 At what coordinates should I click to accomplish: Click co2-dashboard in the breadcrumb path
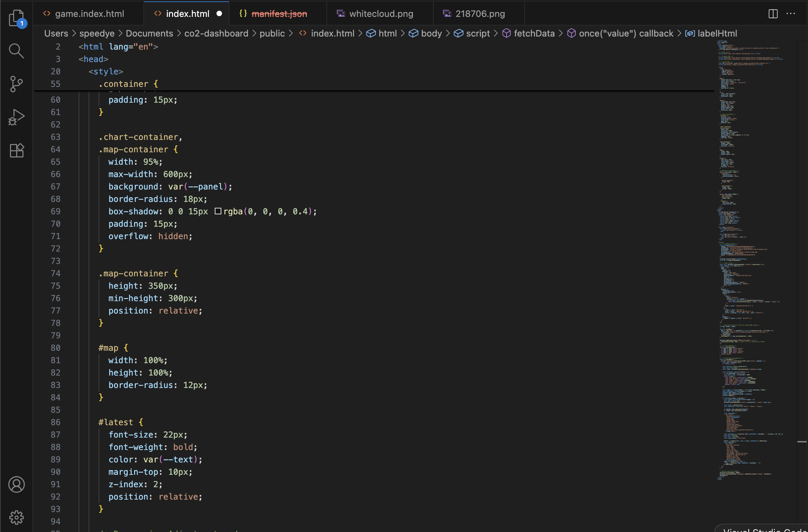216,33
